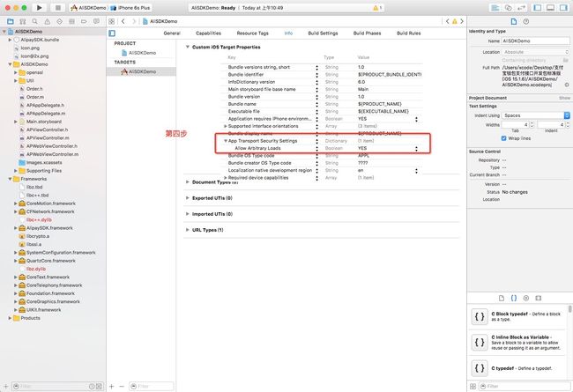The image size is (573, 392).
Task: Switch to the Capabilities tab
Action: [208, 33]
